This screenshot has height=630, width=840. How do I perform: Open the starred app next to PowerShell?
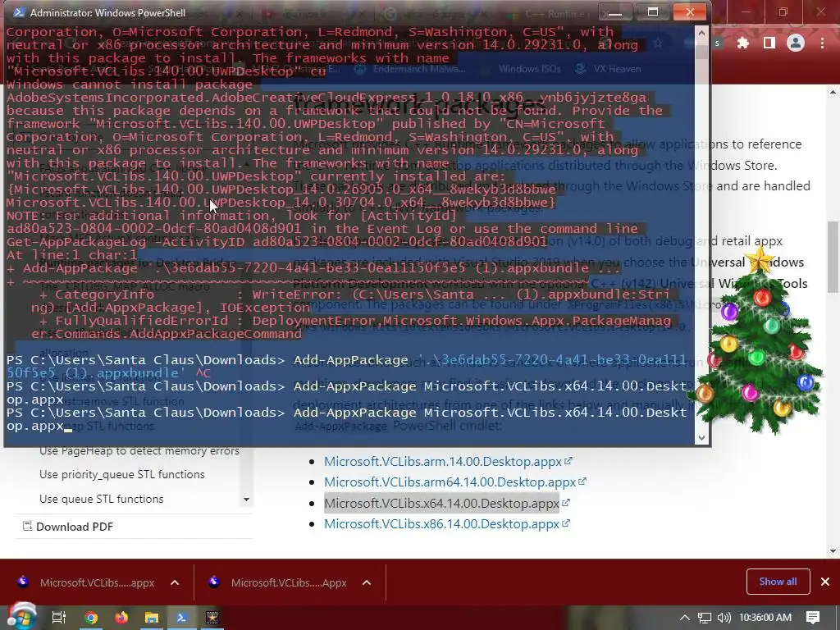[x=212, y=618]
